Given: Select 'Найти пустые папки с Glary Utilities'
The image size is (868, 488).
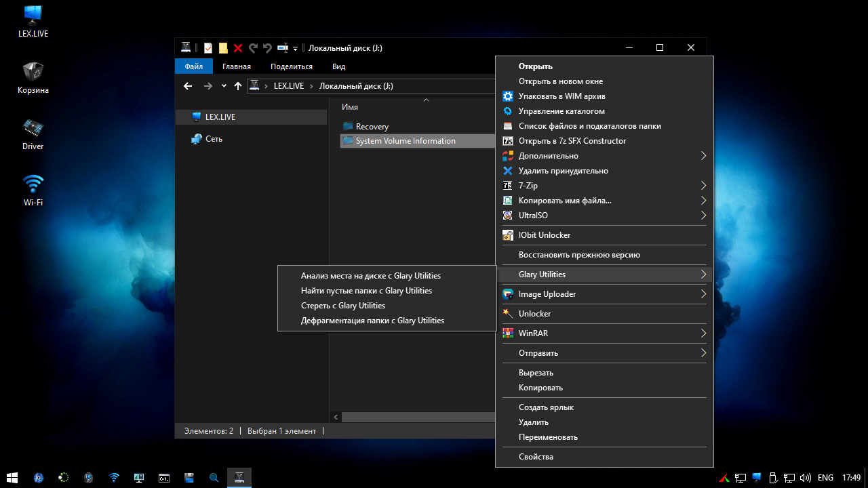Looking at the screenshot, I should [x=366, y=291].
